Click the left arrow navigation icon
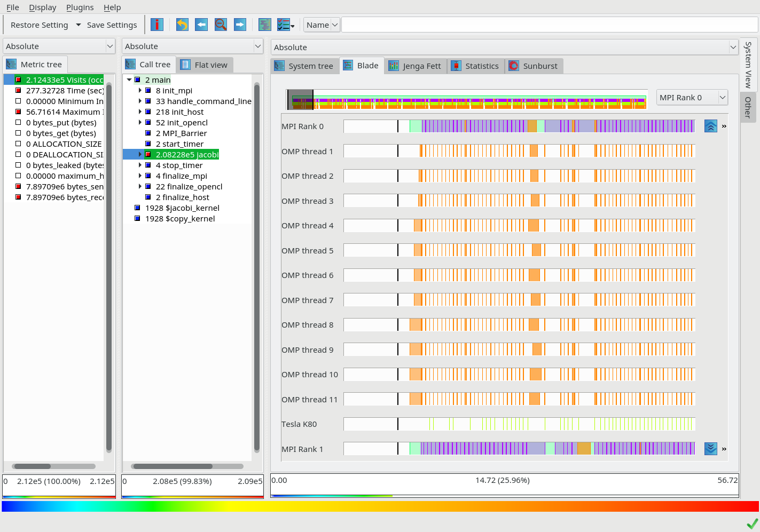Viewport: 760px width, 532px height. (x=201, y=25)
